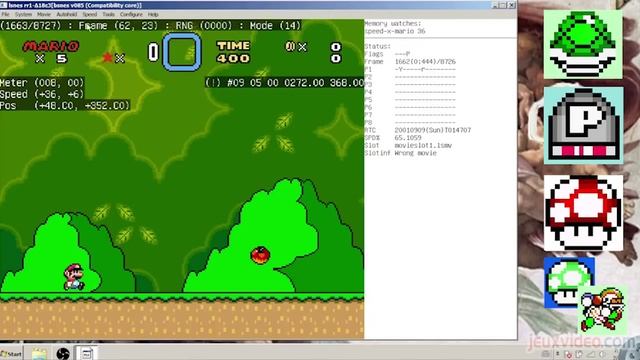Click the red bonus star icon

click(x=108, y=58)
